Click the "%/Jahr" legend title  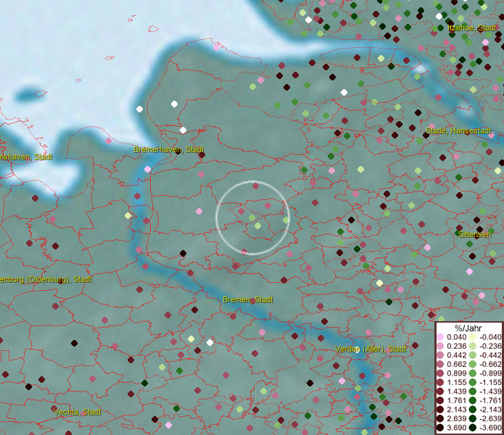468,328
